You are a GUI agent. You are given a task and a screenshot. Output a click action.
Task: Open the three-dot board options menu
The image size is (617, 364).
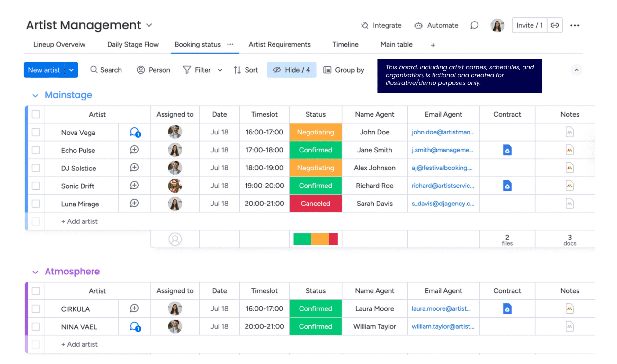(575, 25)
